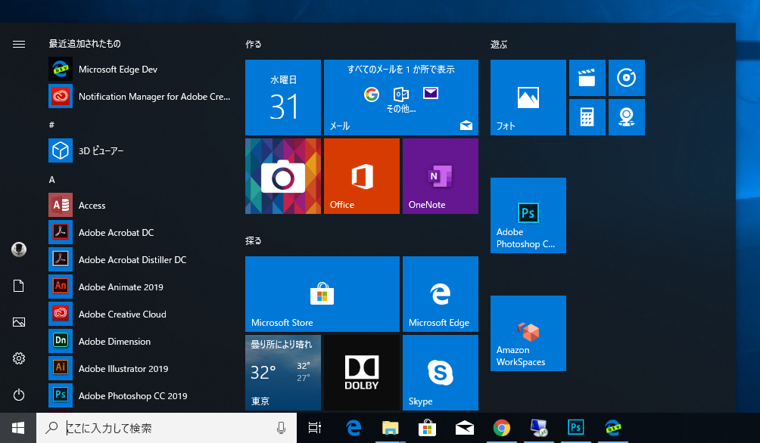Open the remote desktop computer icon on taskbar
Viewport: 760px width, 443px height.
tap(538, 428)
